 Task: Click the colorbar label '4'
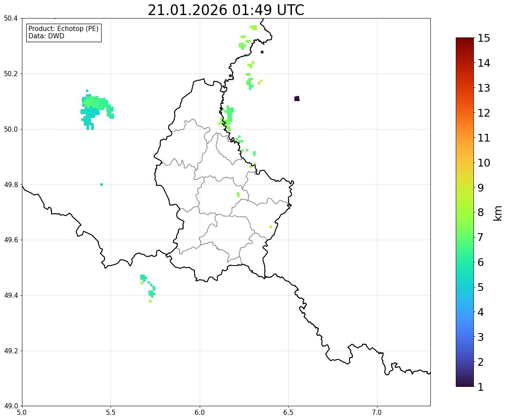pos(480,312)
